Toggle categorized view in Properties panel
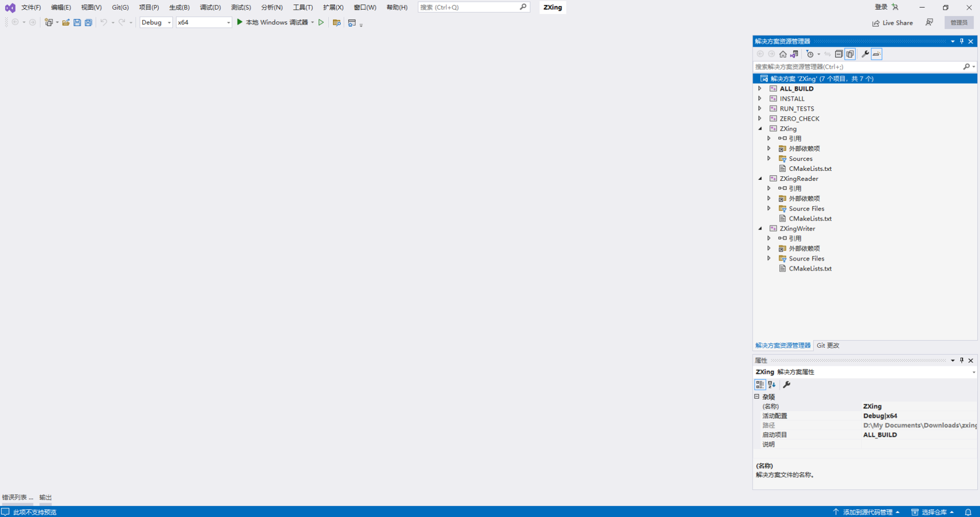Screen dimensions: 980x517 [x=760, y=385]
